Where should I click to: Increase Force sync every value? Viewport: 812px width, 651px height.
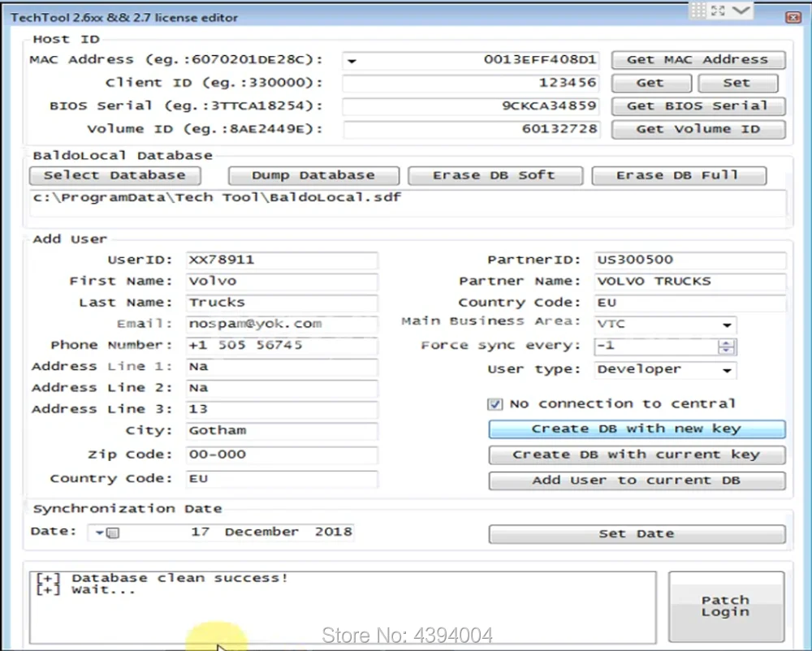coord(727,343)
